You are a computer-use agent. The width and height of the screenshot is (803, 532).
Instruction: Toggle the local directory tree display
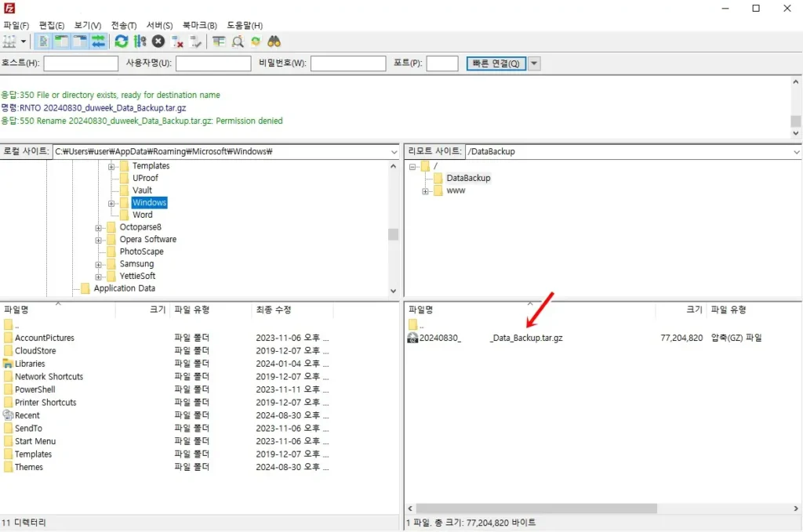point(61,42)
